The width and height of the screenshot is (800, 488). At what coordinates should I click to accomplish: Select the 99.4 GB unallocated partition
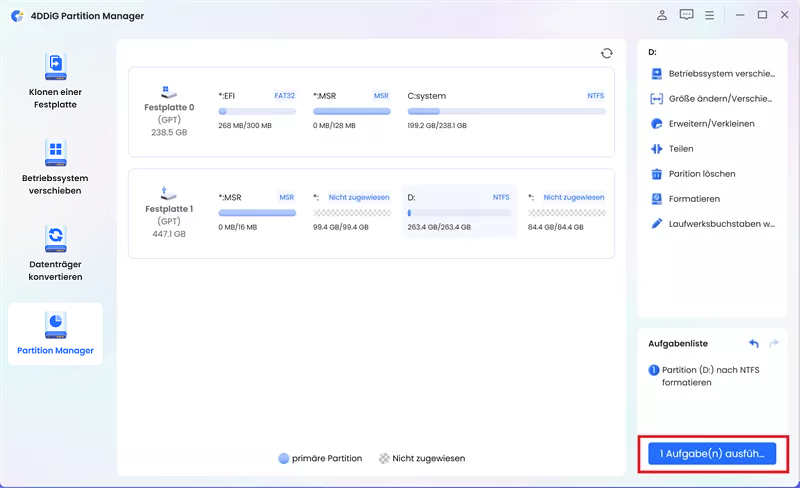(x=352, y=211)
